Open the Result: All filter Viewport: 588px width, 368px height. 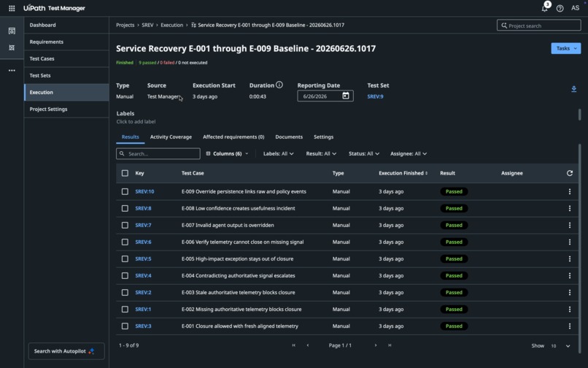tap(321, 153)
